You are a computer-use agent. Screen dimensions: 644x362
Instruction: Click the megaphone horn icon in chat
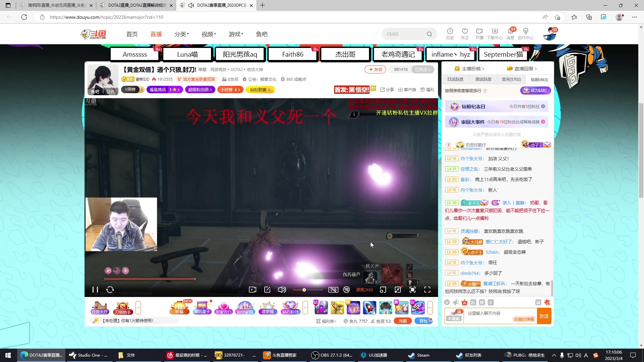(x=455, y=302)
